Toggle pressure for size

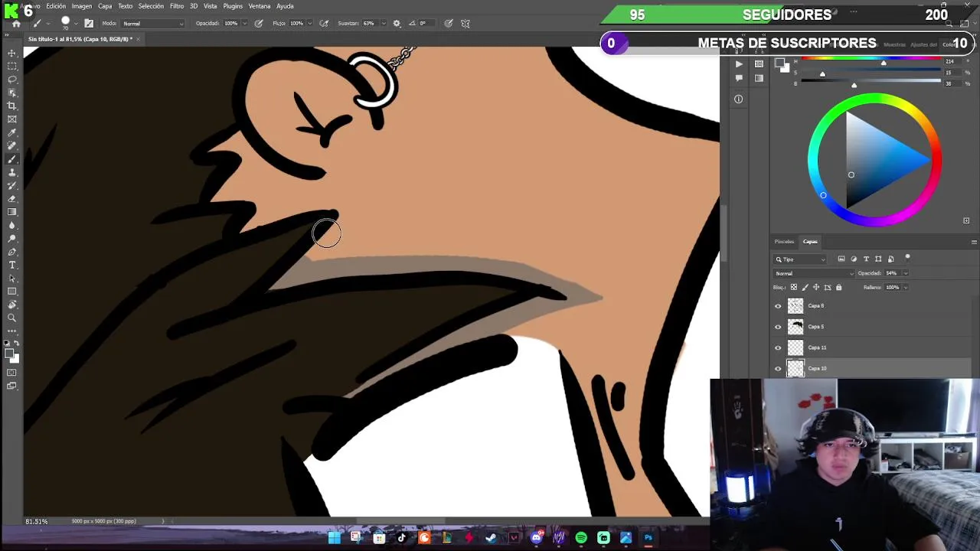click(449, 23)
